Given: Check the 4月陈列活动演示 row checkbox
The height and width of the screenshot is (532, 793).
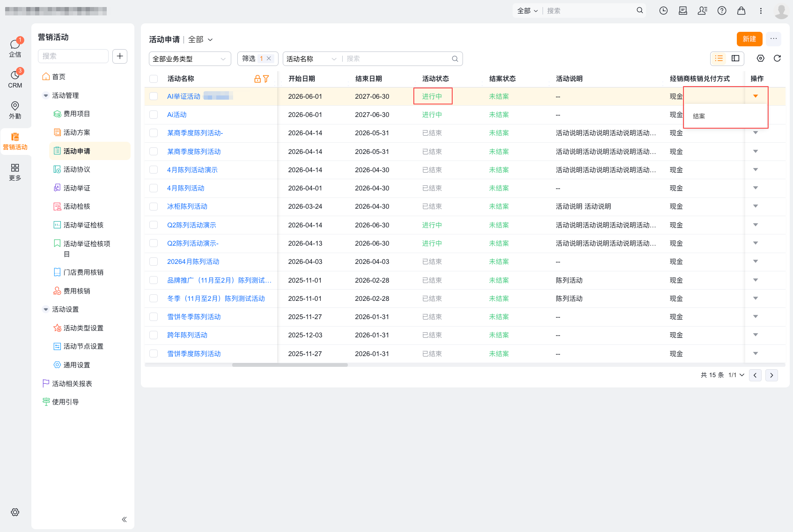Looking at the screenshot, I should [x=154, y=170].
